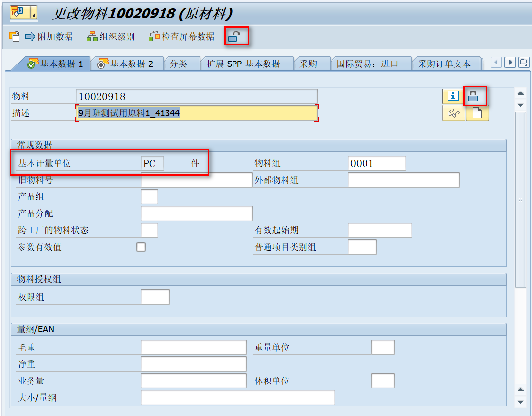Click 检查屏幕数据 check screen data
Viewport: 532px width, 416px height.
[x=181, y=36]
